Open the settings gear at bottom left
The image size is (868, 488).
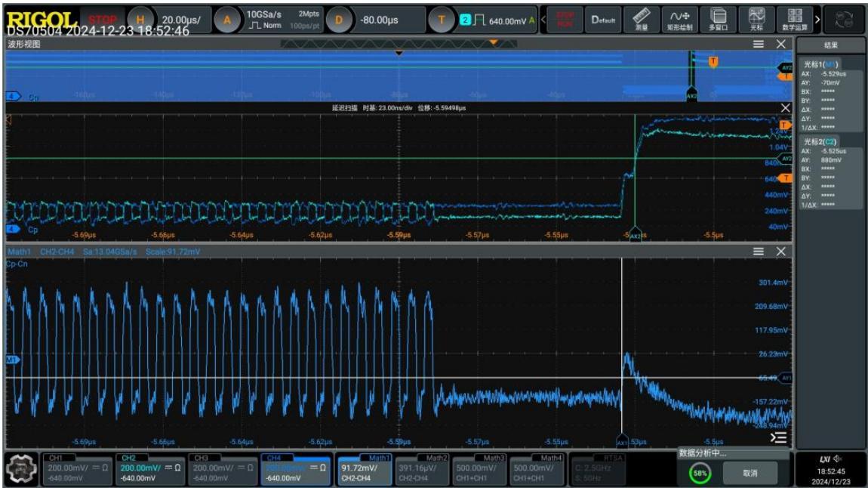tap(21, 470)
